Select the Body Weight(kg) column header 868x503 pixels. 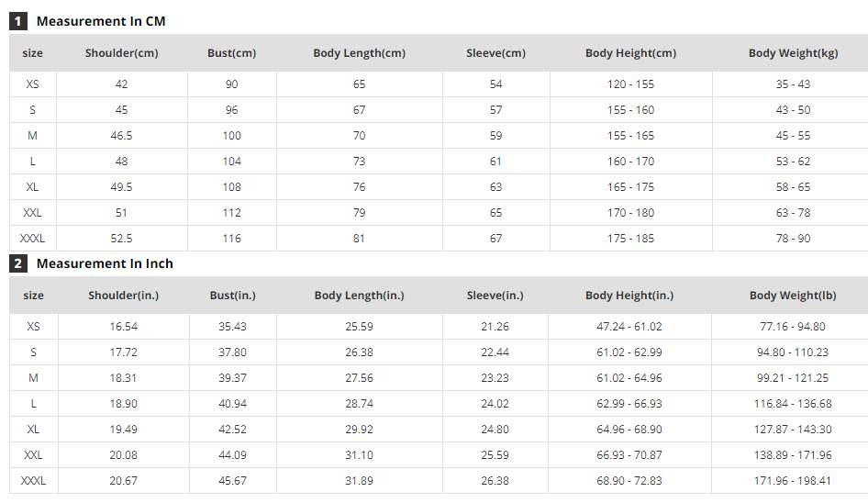pyautogui.click(x=793, y=53)
